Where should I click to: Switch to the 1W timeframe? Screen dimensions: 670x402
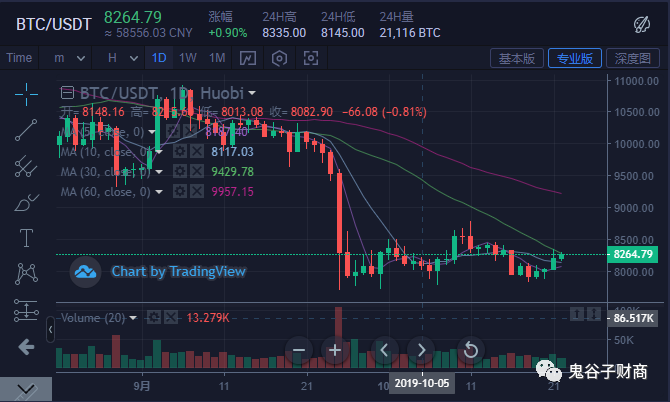[x=188, y=58]
